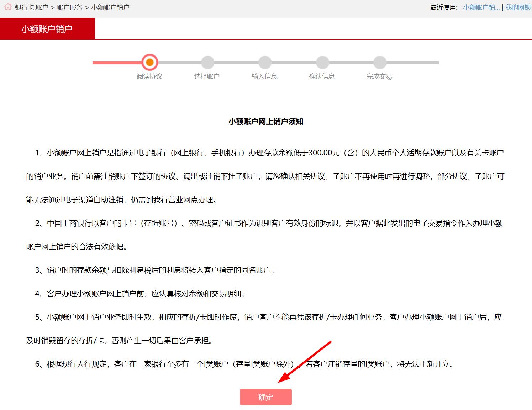Click the 阅读协议 step label
The image size is (532, 410).
[149, 76]
